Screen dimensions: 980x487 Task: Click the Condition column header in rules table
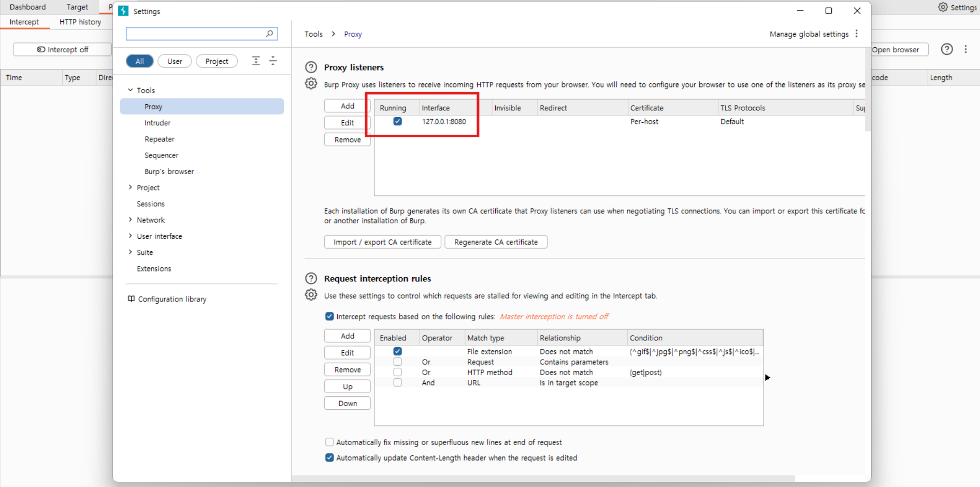[695, 338]
